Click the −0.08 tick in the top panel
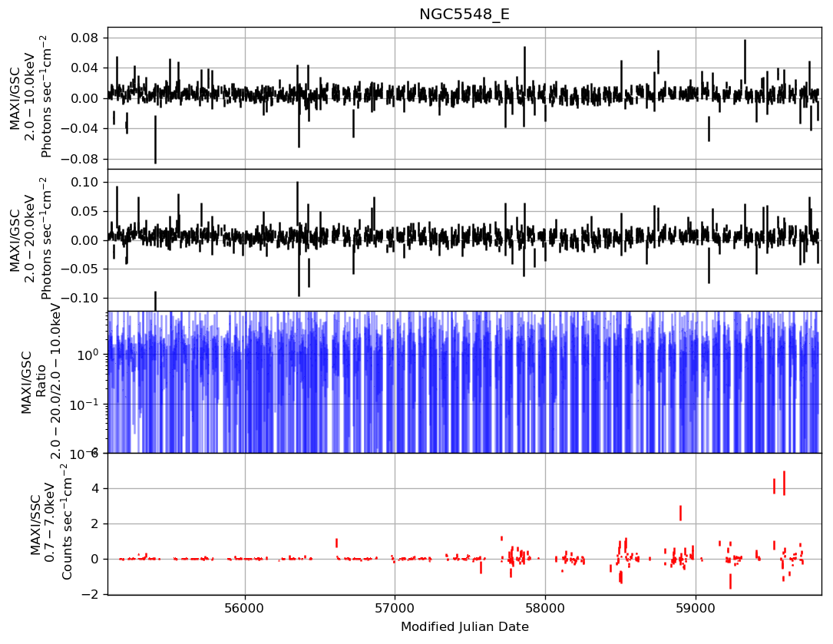The height and width of the screenshot is (644, 833). click(80, 159)
